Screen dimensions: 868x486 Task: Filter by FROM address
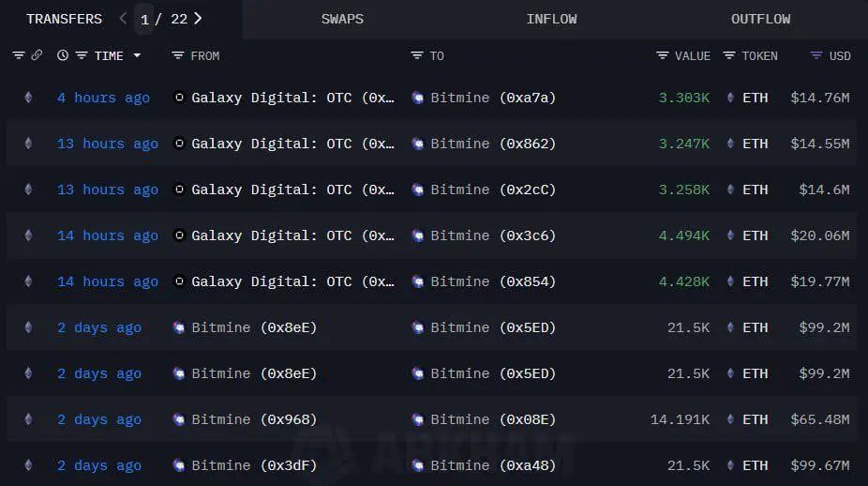tap(178, 55)
